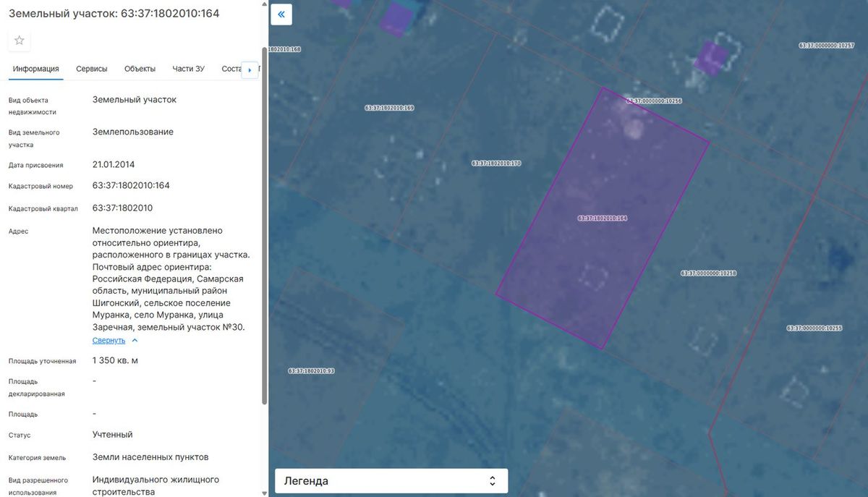Screen dimensions: 868x497
Task: Collapse the address with Свернуть link
Action: (x=109, y=341)
